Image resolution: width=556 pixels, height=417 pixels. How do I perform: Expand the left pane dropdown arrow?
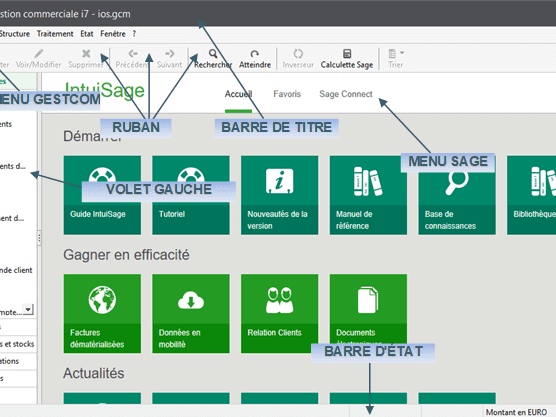28,309
